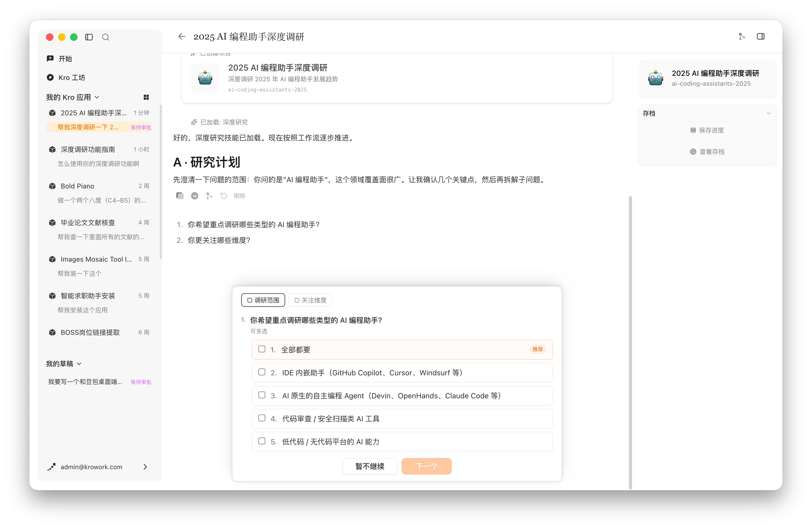This screenshot has width=812, height=529.
Task: Click the 推荐 badge on 全部都要
Action: (x=537, y=349)
